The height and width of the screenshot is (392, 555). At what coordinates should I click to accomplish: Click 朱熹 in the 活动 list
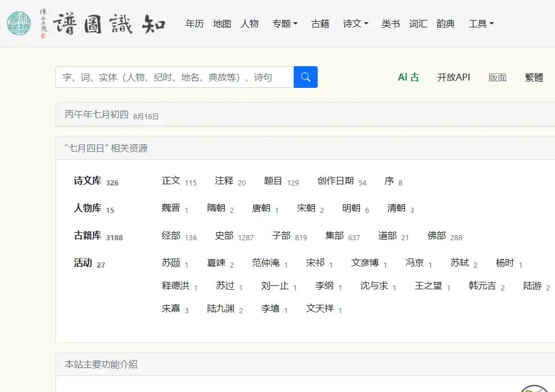(x=171, y=309)
